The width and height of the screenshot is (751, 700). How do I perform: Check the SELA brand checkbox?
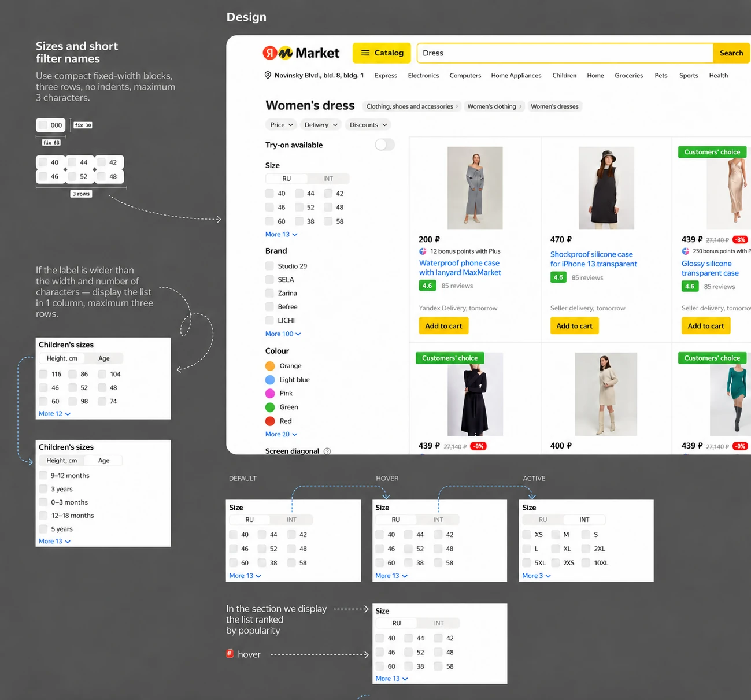(269, 279)
